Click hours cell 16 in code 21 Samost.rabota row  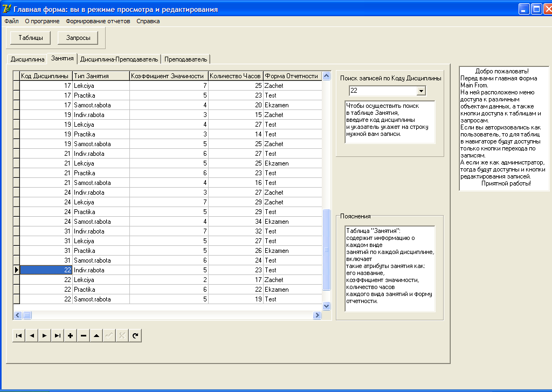coord(236,183)
